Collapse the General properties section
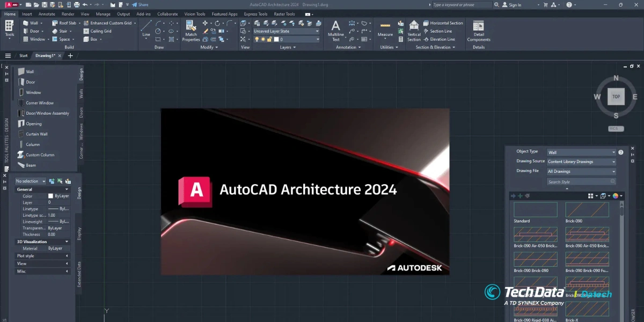This screenshot has width=644, height=322. tap(42, 189)
